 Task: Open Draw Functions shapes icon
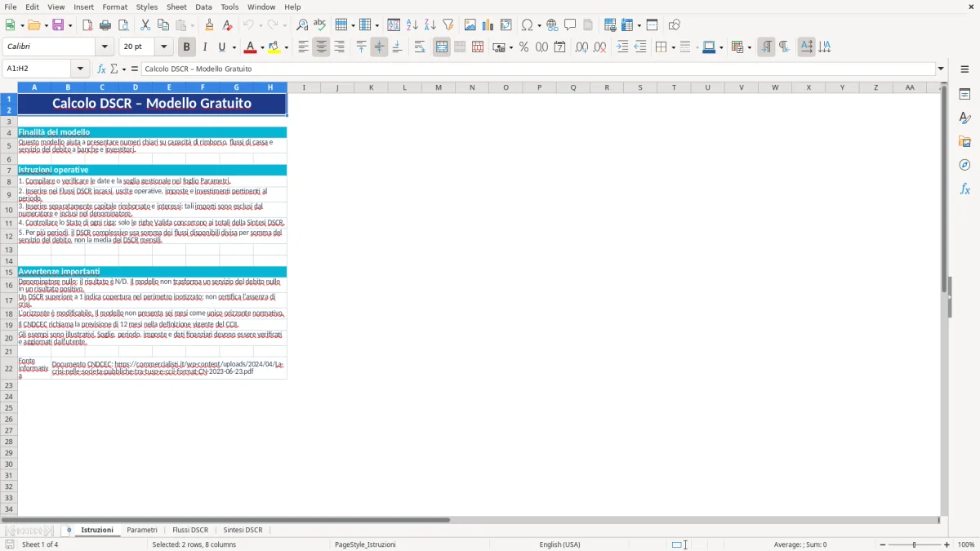[x=674, y=25]
